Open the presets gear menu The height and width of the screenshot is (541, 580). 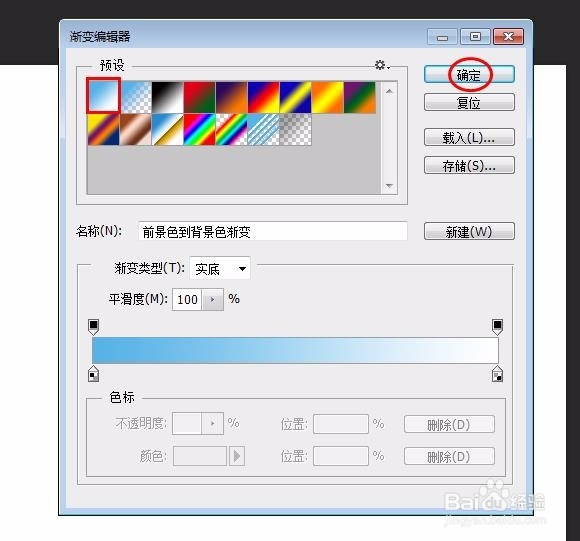[x=381, y=65]
